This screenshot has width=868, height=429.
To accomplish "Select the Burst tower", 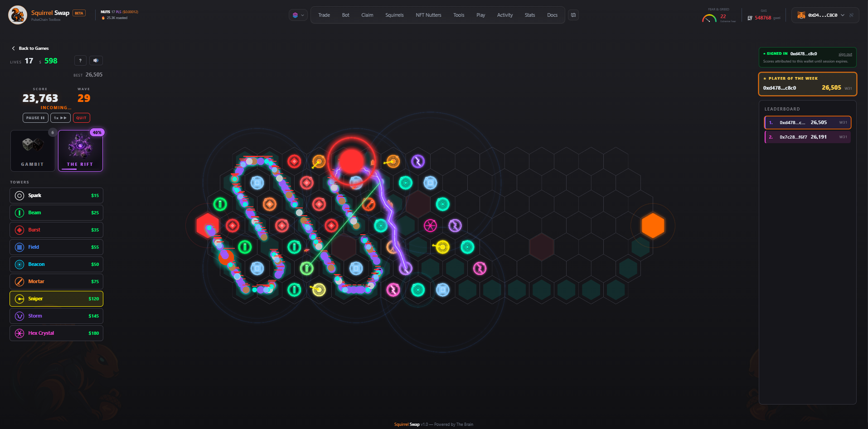I will (x=56, y=230).
